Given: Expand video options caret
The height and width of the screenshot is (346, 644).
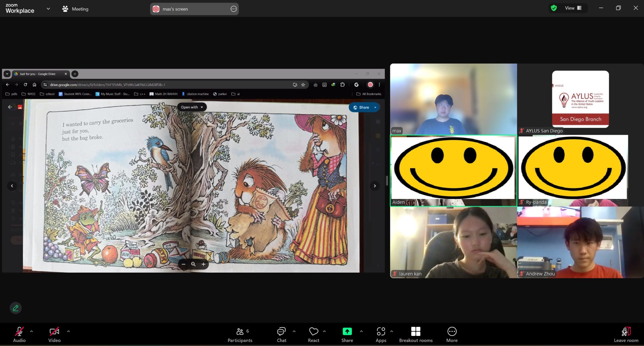Looking at the screenshot, I should pos(69,331).
